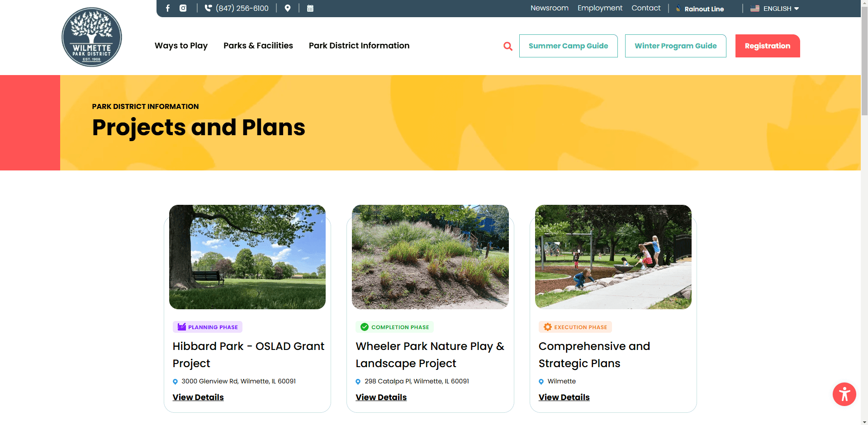Click the Wilmette Park District logo

92,37
